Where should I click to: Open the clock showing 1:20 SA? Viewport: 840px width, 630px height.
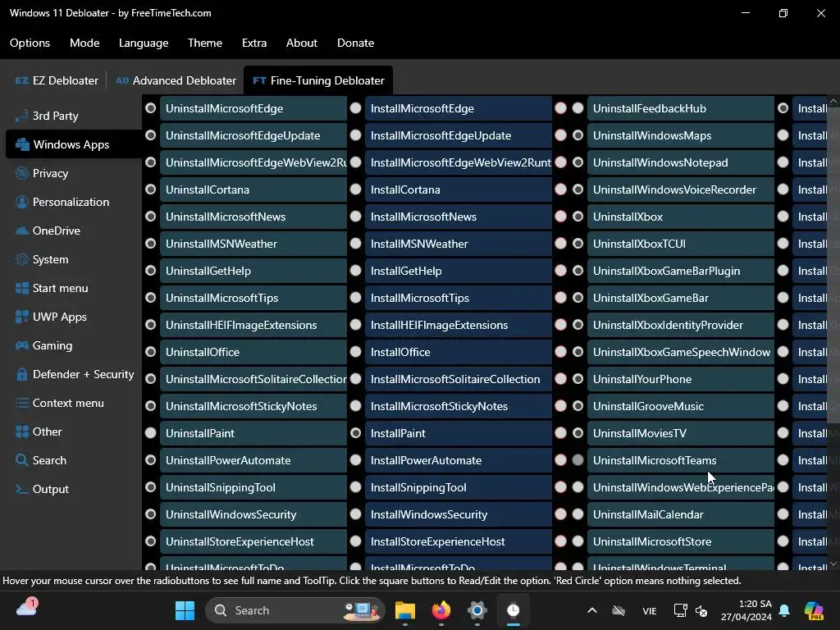(746, 610)
